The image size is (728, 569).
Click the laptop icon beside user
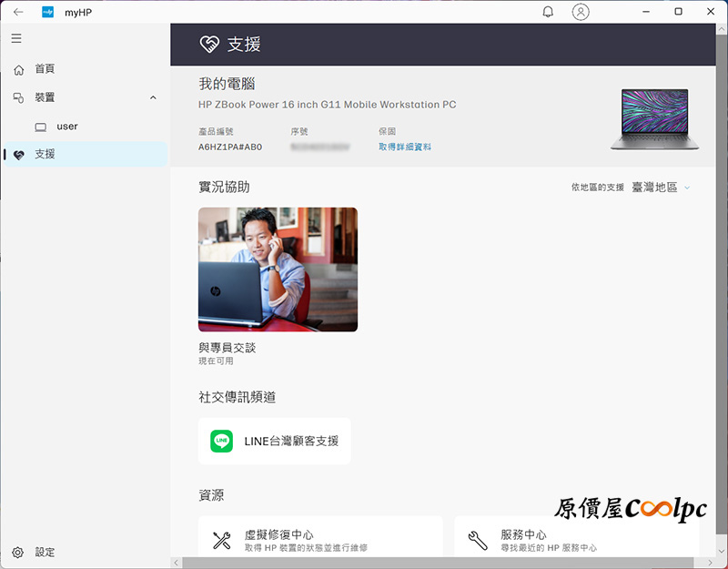[x=41, y=127]
